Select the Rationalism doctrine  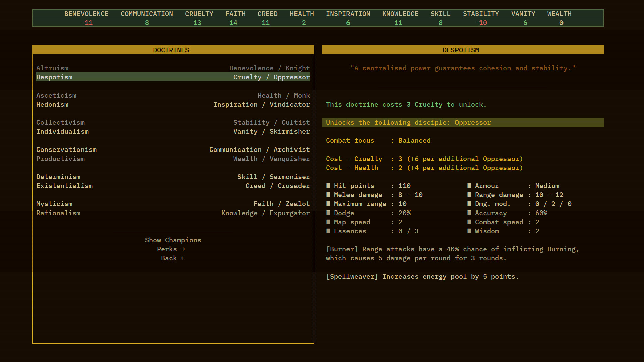[58, 213]
